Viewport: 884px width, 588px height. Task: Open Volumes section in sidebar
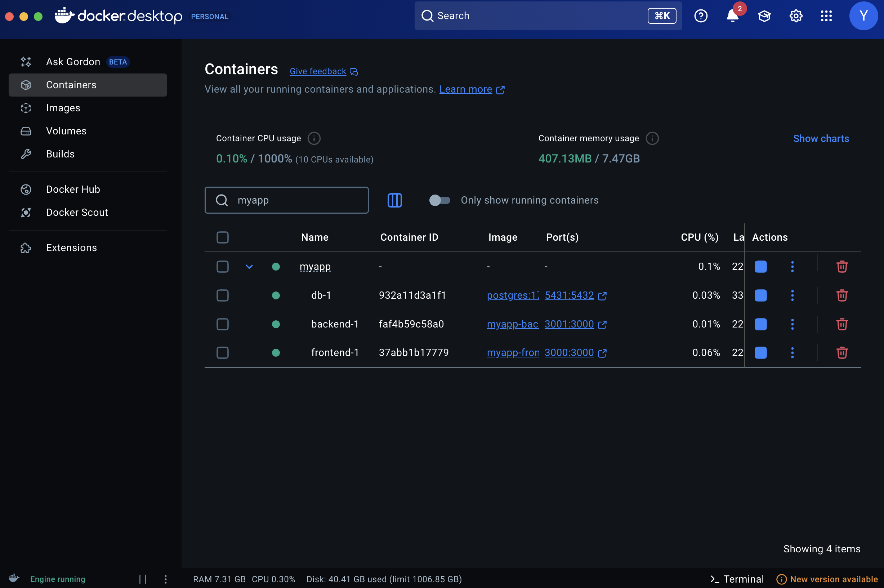[88, 131]
